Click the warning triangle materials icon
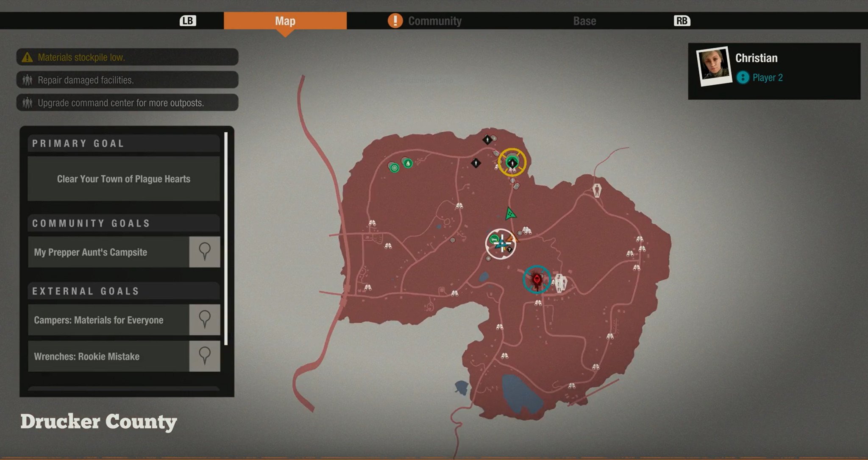This screenshot has width=868, height=460. click(x=28, y=57)
